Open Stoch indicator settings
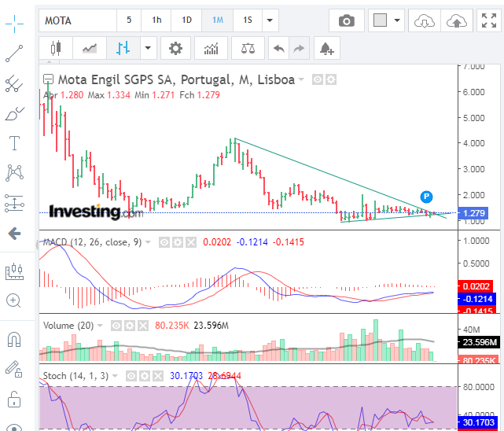 coord(145,376)
